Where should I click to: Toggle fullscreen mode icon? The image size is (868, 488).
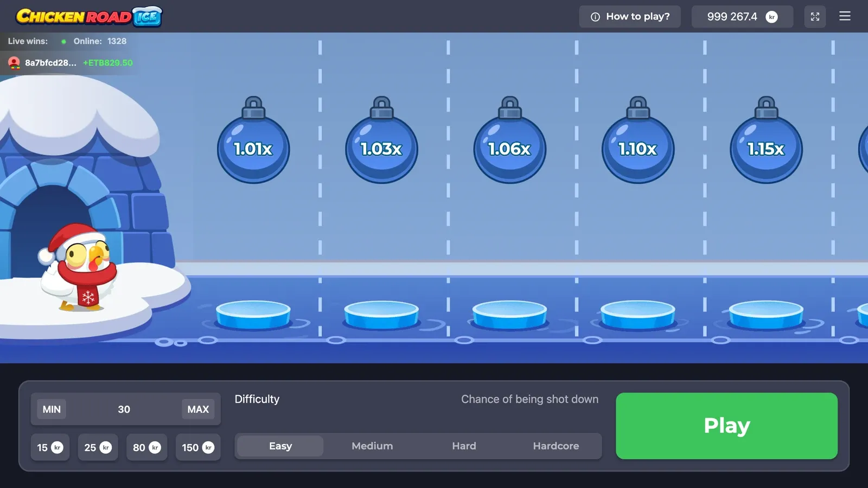pos(815,17)
